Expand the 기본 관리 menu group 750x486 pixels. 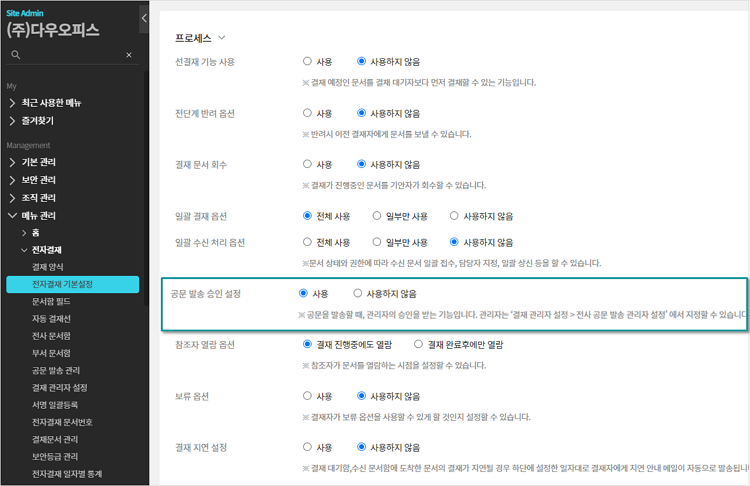[x=12, y=162]
